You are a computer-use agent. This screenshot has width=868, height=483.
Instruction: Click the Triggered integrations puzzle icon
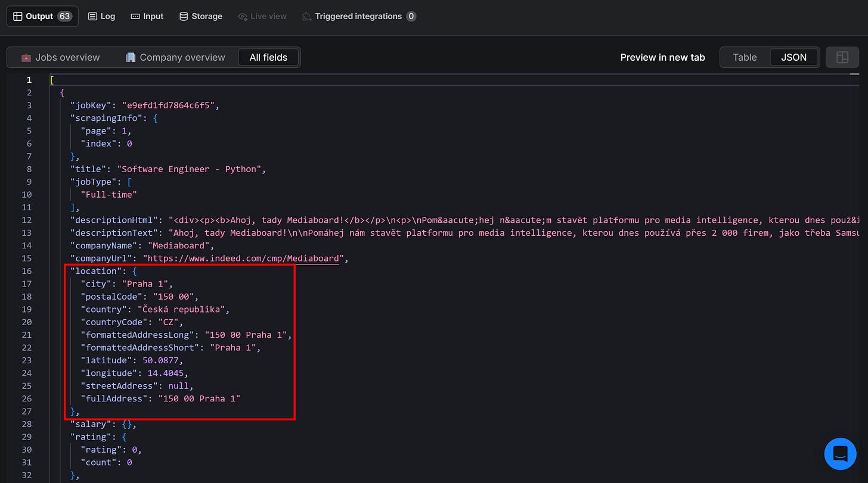tap(306, 17)
